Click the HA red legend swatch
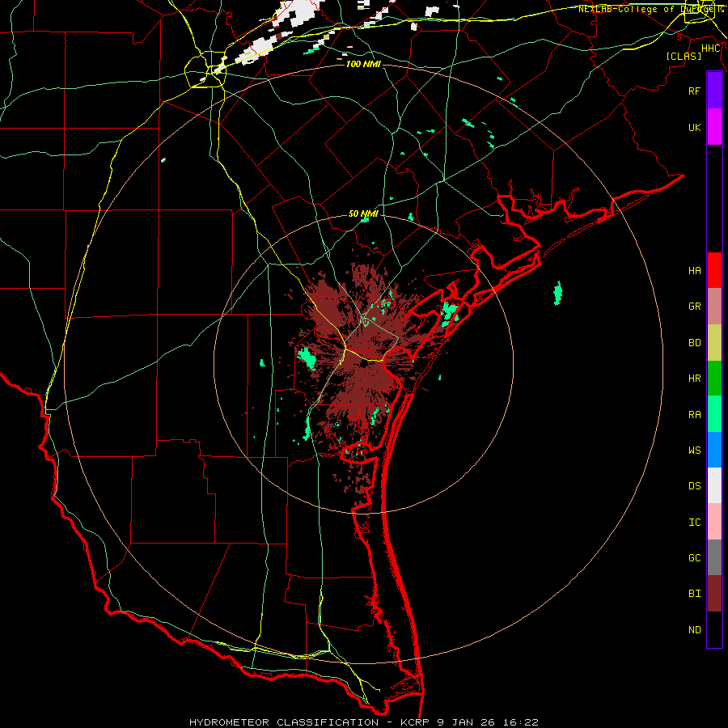 point(714,270)
